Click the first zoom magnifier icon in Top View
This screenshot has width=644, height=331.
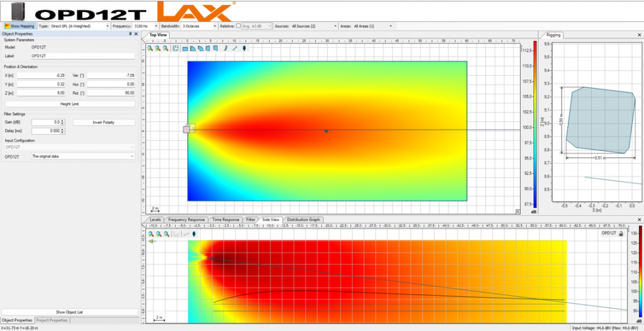click(151, 48)
